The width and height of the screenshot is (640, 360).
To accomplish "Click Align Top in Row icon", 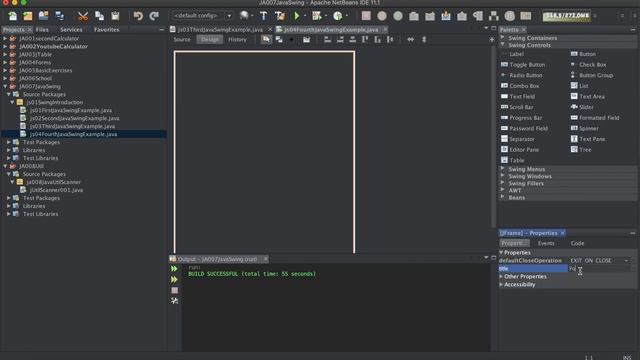I will tap(365, 39).
